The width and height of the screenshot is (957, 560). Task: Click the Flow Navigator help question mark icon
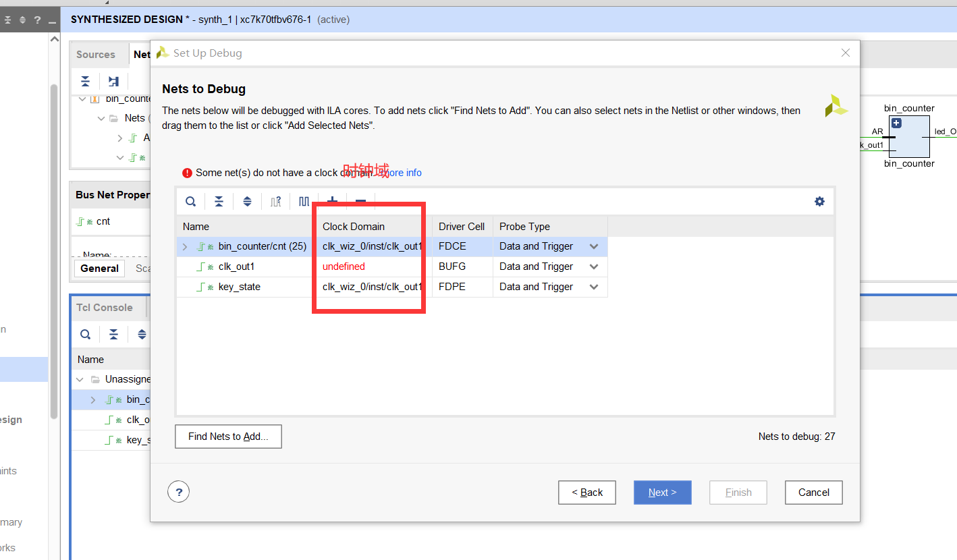[37, 20]
